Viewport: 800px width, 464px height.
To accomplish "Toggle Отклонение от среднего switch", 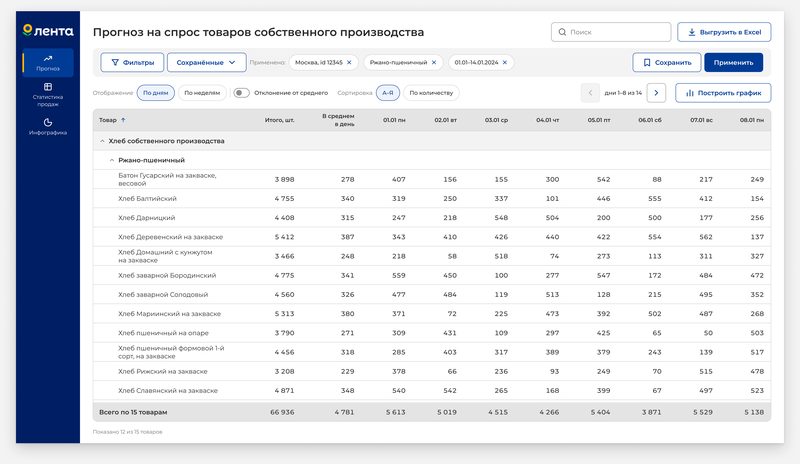I will pos(241,93).
